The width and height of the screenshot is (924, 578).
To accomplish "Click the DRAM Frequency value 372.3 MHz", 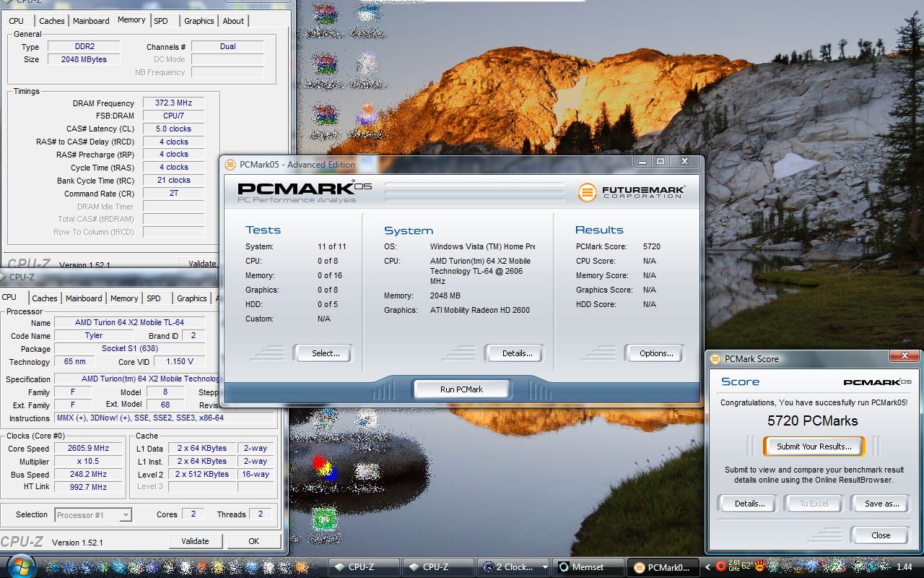I will 173,103.
